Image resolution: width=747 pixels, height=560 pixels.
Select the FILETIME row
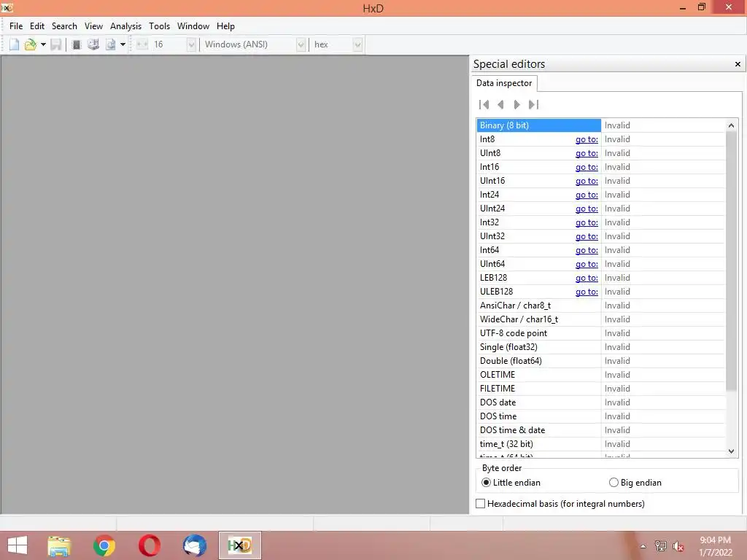(x=601, y=388)
